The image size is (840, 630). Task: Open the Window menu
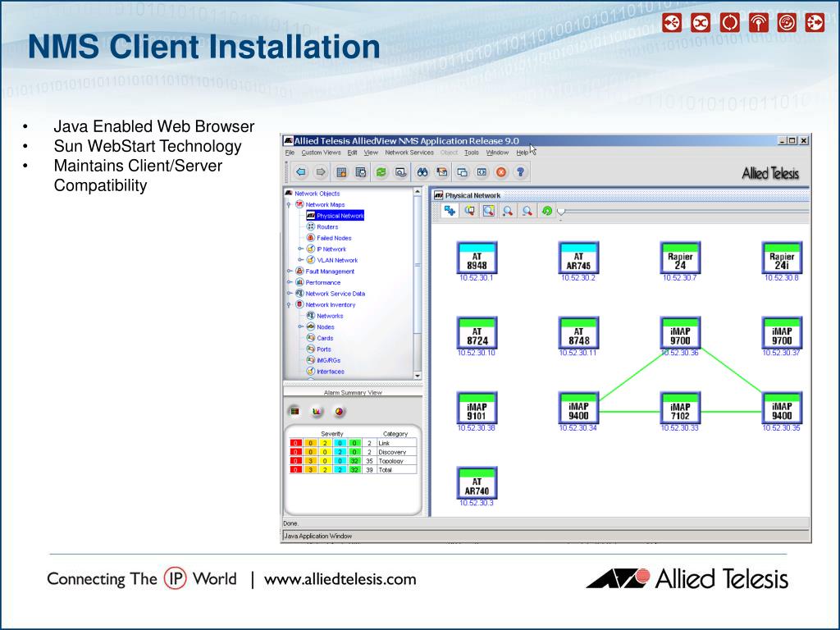[497, 153]
